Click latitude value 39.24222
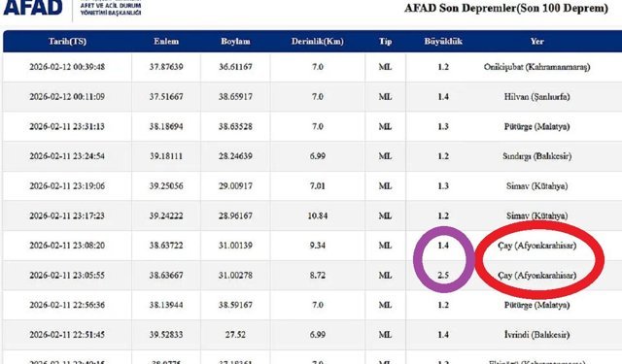The image size is (622, 364). point(166,215)
